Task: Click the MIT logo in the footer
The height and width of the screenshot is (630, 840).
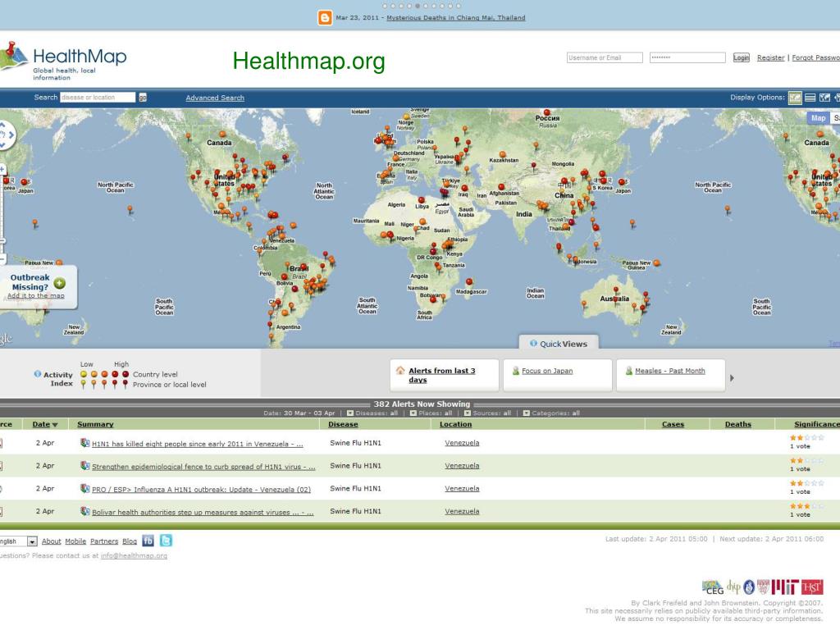Action: point(785,587)
